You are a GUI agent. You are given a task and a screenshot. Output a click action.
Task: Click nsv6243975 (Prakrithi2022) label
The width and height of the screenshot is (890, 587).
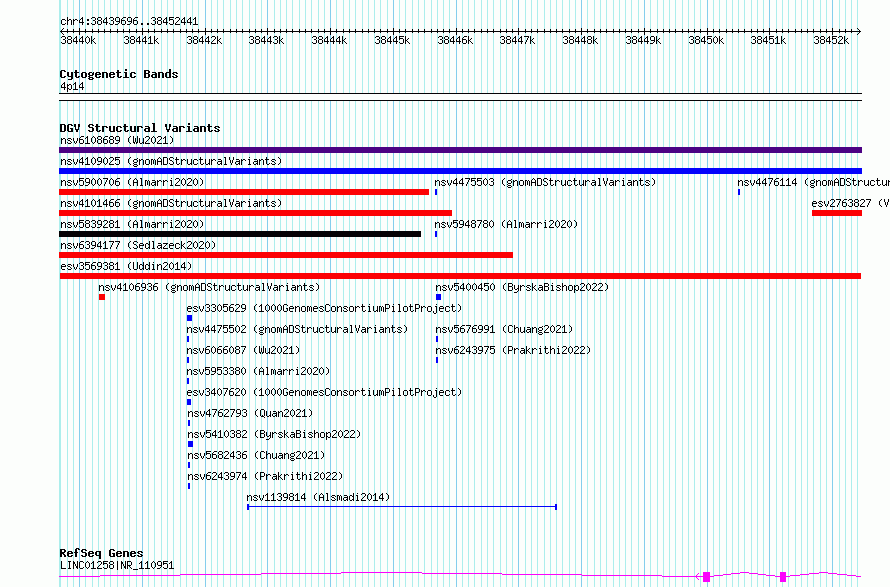513,350
